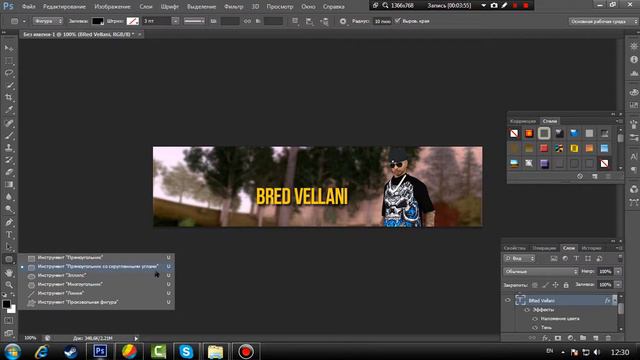Select the Healing Brush tool

coord(9,122)
